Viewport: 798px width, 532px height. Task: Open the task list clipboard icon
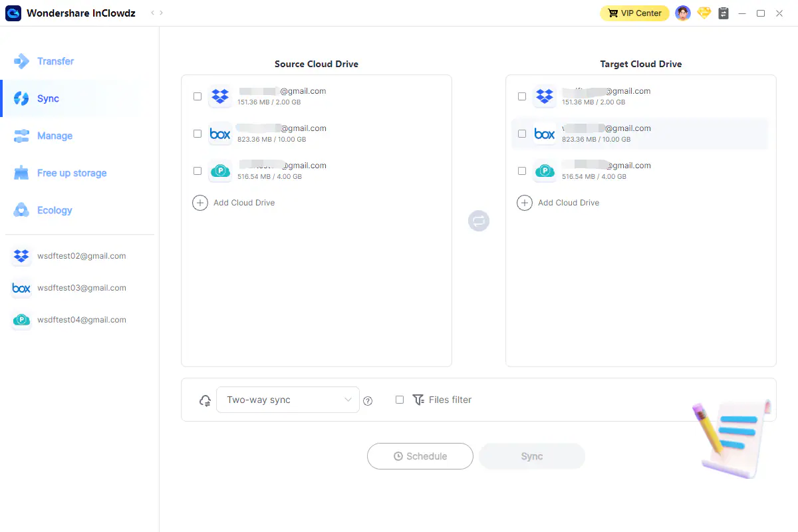tap(724, 13)
